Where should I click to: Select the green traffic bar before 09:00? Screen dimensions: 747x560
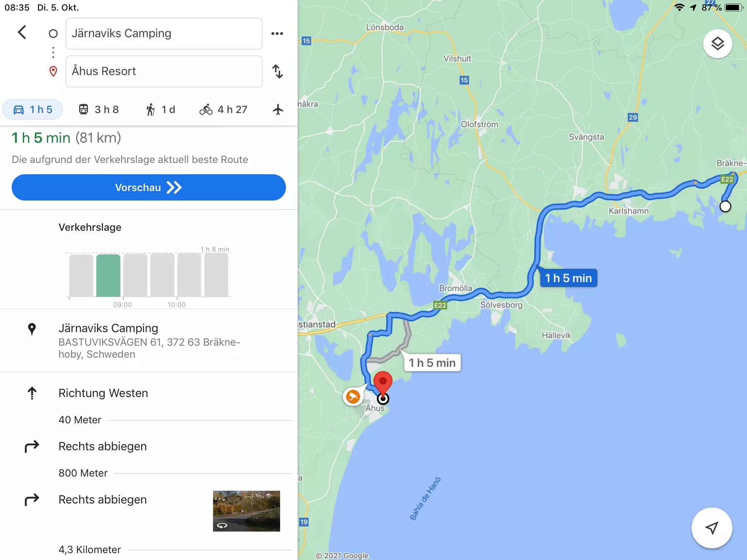(108, 275)
